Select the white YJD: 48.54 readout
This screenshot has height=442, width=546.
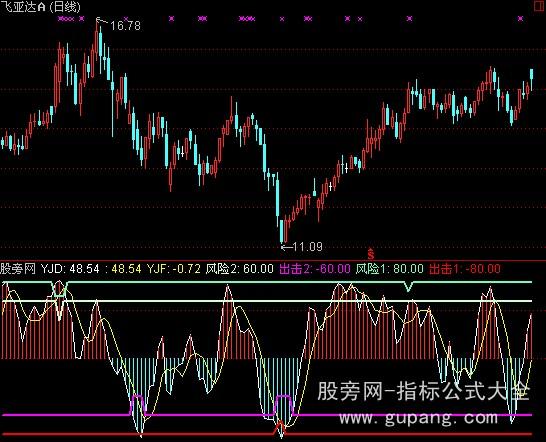[x=70, y=269]
